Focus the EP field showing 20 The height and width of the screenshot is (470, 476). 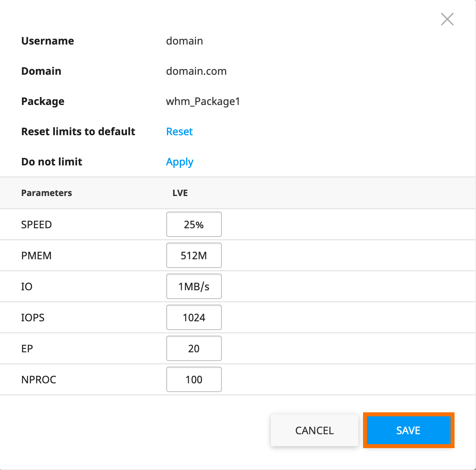click(194, 349)
